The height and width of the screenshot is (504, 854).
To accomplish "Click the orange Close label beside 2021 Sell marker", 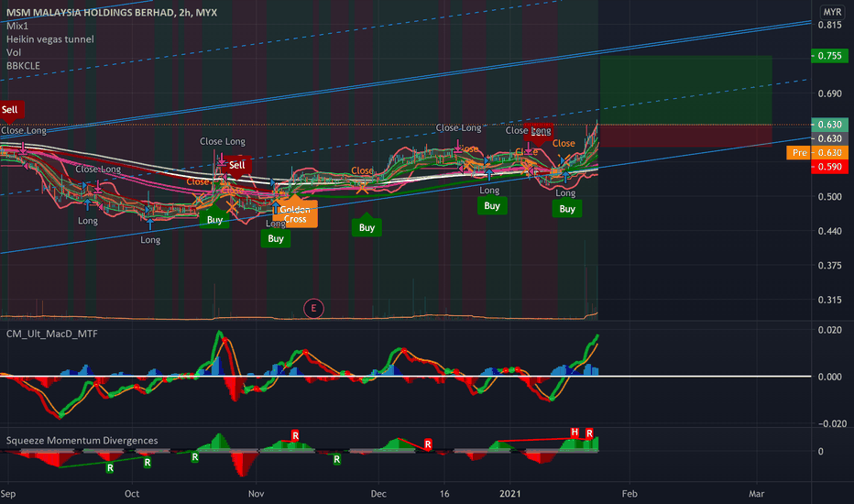I will pos(564,143).
